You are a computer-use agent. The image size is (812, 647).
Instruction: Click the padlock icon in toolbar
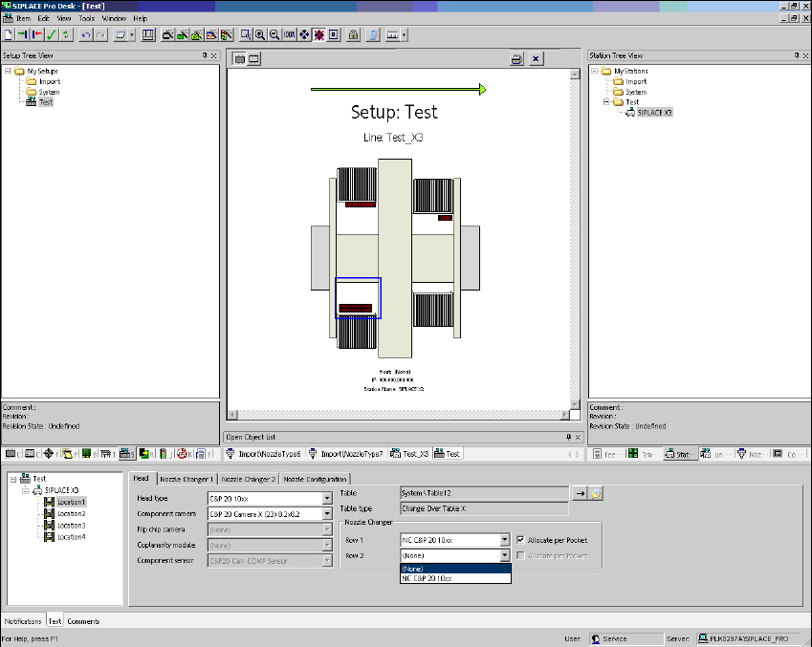coord(353,35)
